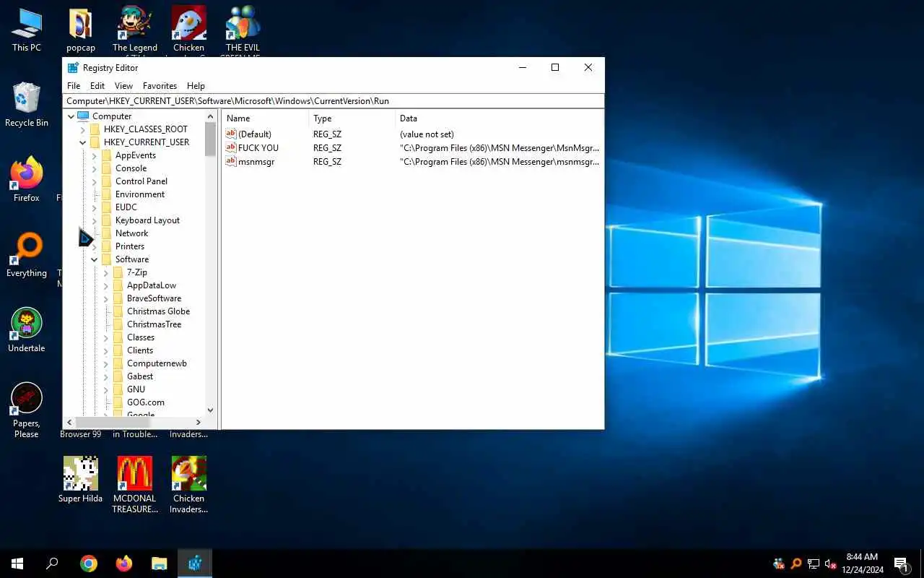
Task: Select the Computernewb key
Action: 157,363
